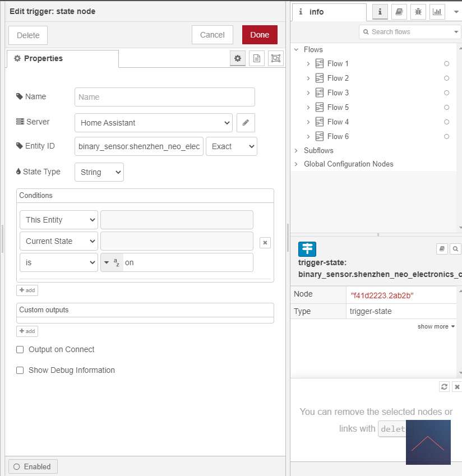Image resolution: width=462 pixels, height=476 pixels.
Task: Enable Output on Connect checkbox
Action: pyautogui.click(x=20, y=349)
